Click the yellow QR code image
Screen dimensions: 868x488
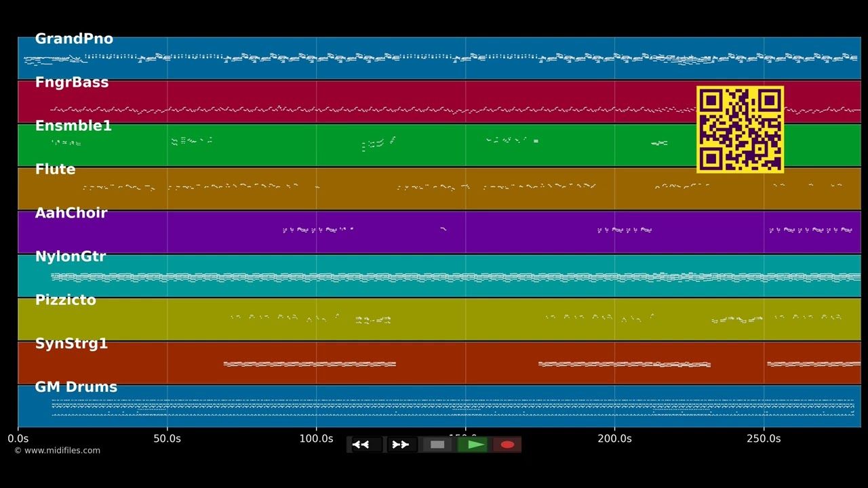[x=740, y=129]
